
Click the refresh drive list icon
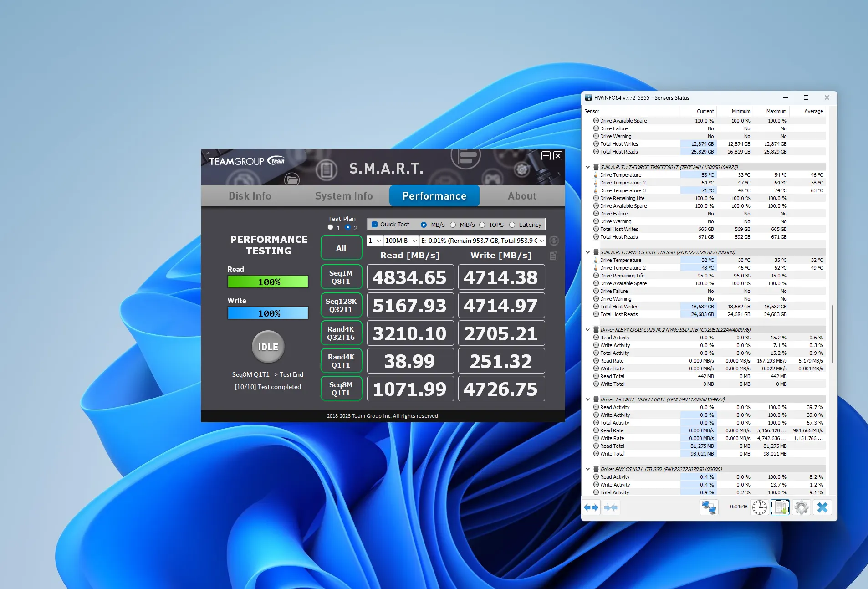pyautogui.click(x=554, y=241)
